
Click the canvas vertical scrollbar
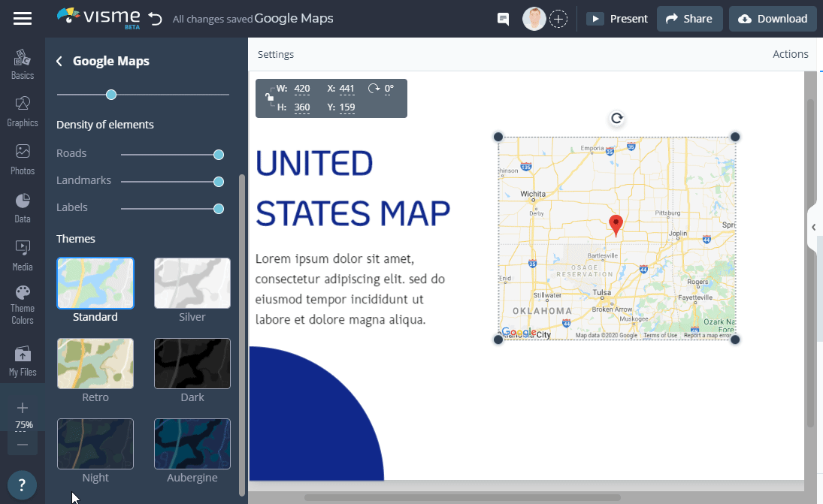pos(811,262)
